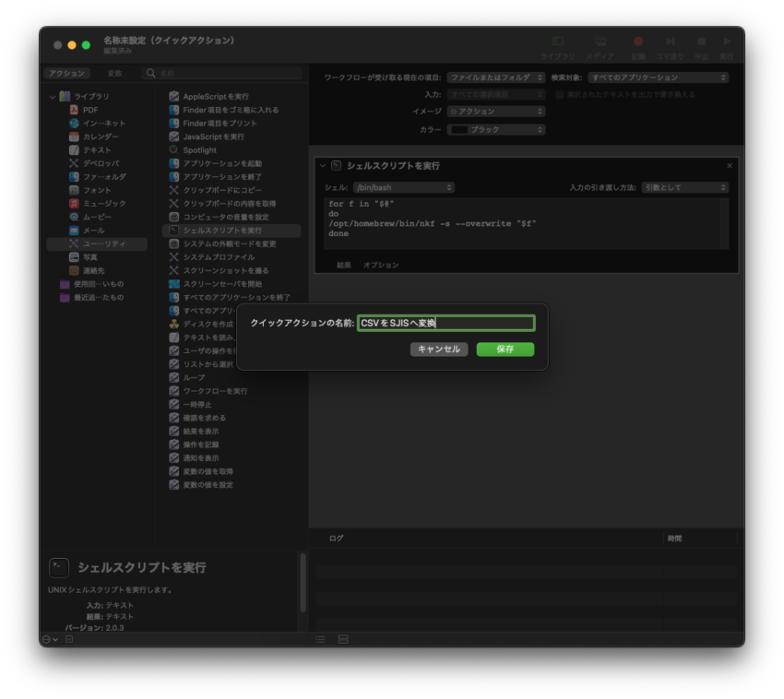Viewport: 784px width, 699px height.
Task: Collapse the ライブラリ tree disclosure arrow
Action: pyautogui.click(x=53, y=97)
